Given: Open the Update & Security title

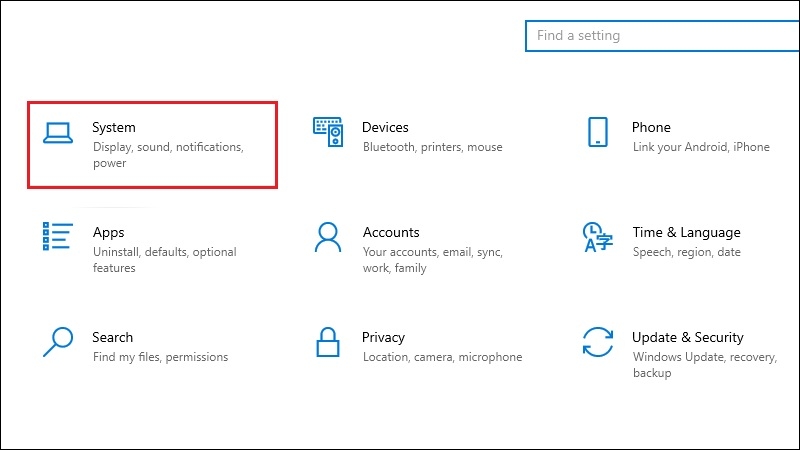Looking at the screenshot, I should (687, 338).
